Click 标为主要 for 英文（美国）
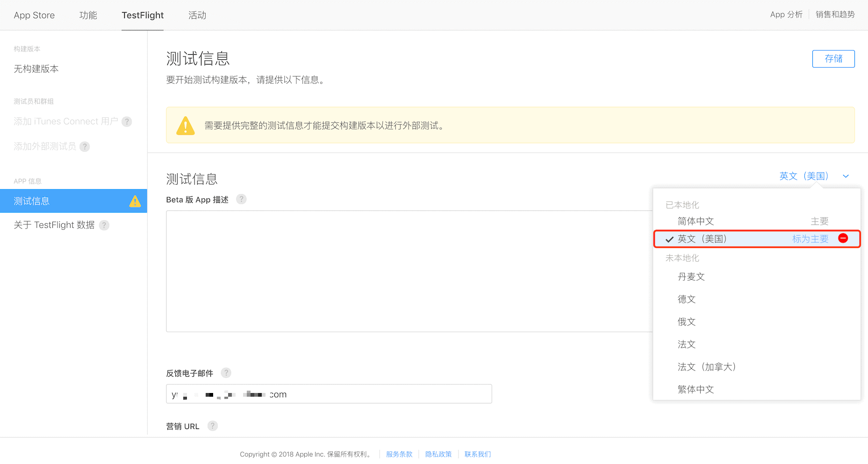Viewport: 868px width, 464px height. coord(810,239)
